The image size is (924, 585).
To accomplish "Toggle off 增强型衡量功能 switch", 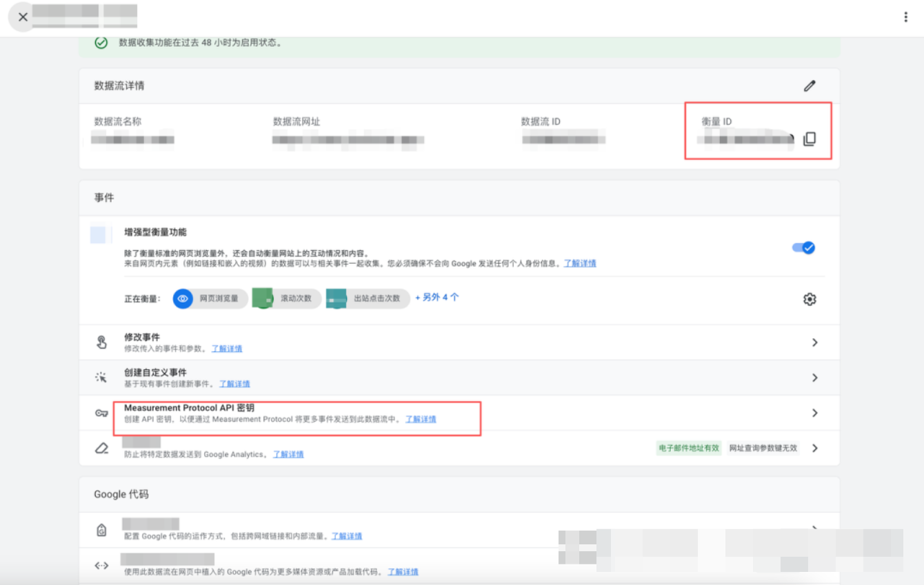I will tap(803, 247).
